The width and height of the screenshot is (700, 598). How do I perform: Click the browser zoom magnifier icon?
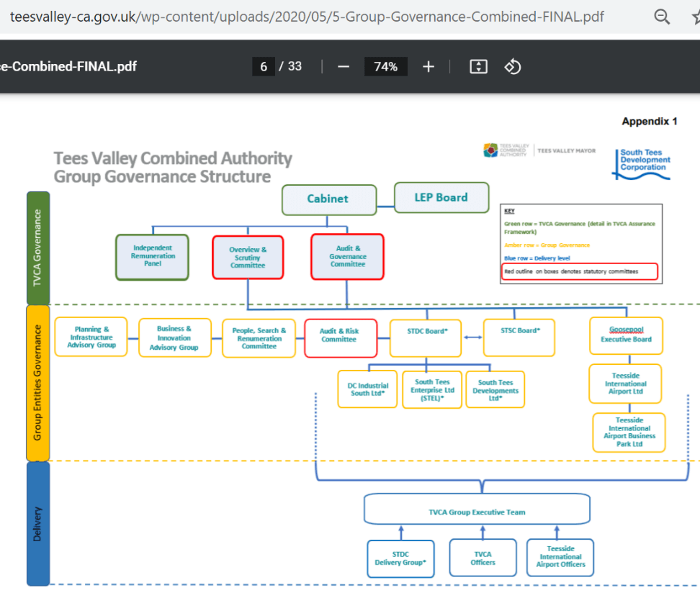pos(662,17)
